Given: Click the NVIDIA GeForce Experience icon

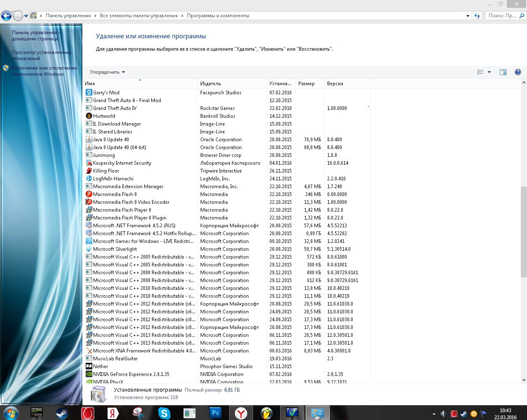Looking at the screenshot, I should 89,374.
